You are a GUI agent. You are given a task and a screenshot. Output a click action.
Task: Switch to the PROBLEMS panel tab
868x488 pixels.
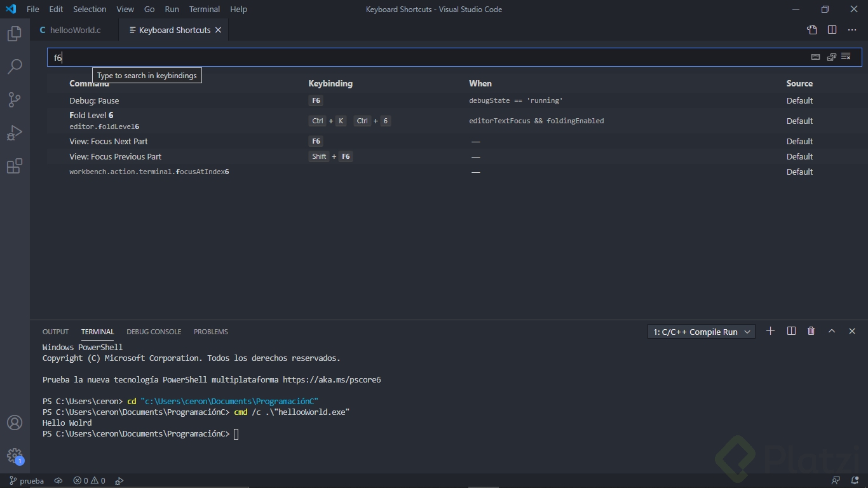coord(211,332)
